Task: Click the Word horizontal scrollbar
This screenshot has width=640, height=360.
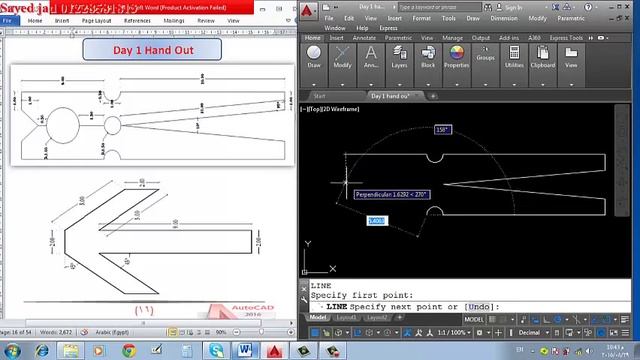Action: [x=143, y=323]
